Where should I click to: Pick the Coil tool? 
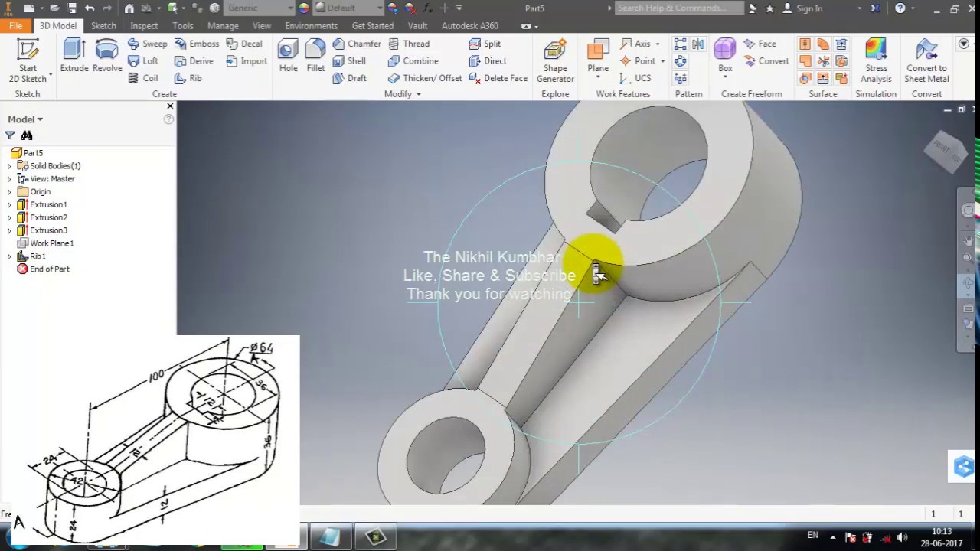[x=142, y=78]
